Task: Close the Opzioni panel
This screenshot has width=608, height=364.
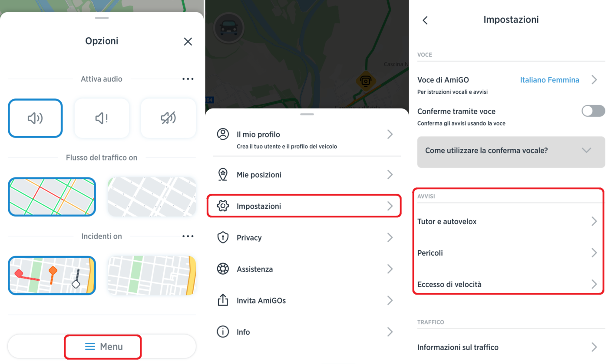Action: click(x=188, y=42)
